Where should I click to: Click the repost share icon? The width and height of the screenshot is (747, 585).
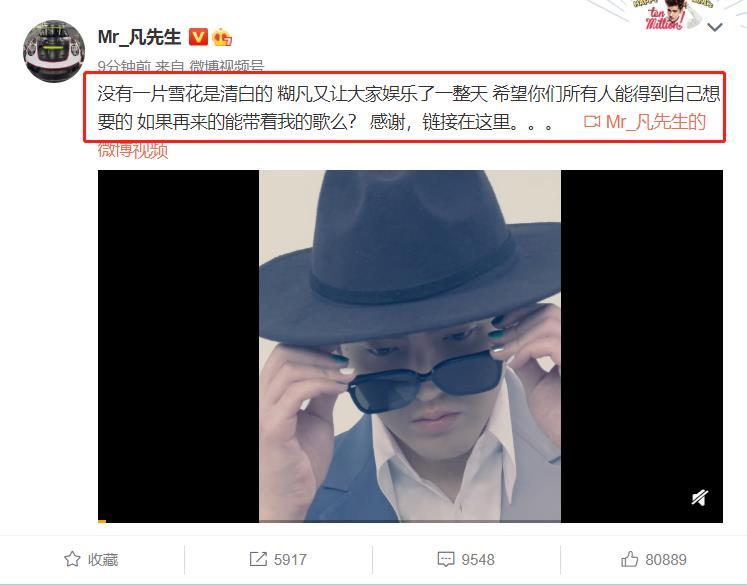coord(258,559)
